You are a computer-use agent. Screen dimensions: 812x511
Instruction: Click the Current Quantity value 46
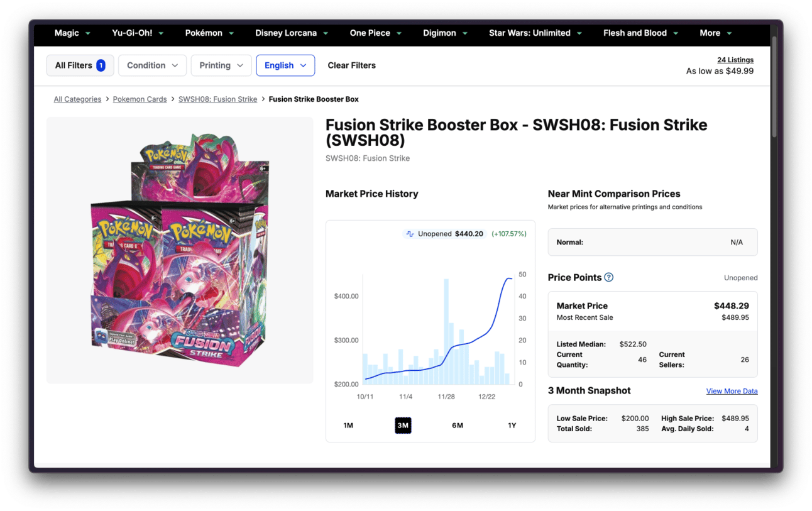point(642,360)
